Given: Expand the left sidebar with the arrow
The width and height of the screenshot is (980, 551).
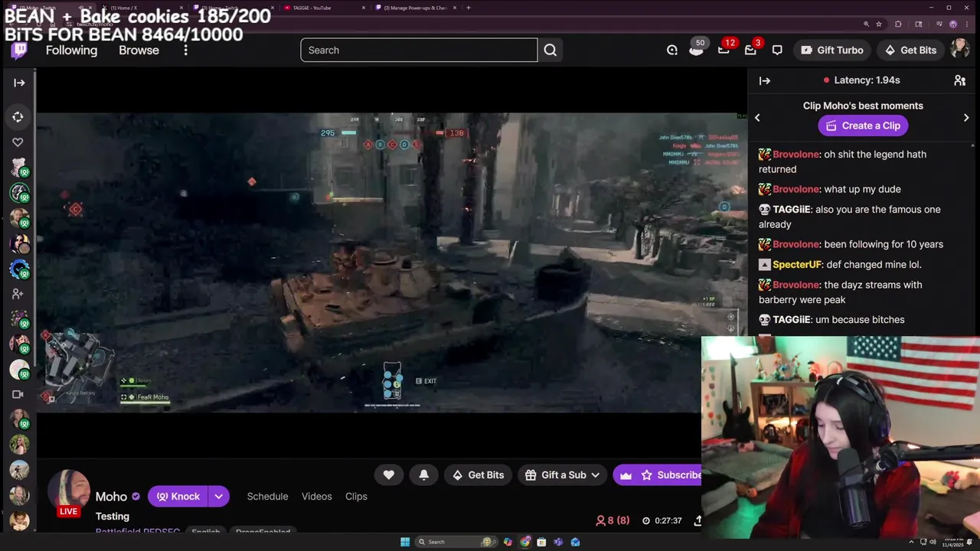Looking at the screenshot, I should (19, 83).
